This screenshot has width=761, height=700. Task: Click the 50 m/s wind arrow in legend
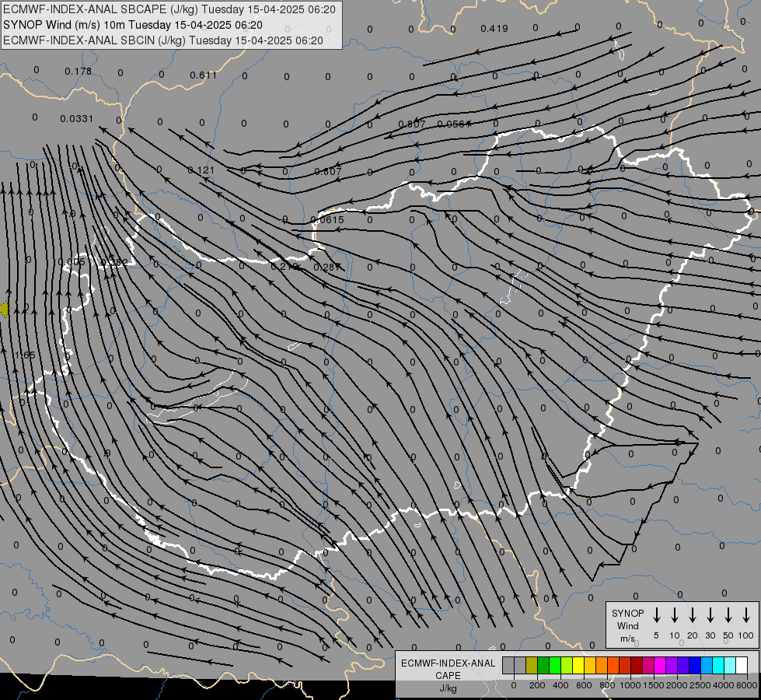click(x=728, y=615)
